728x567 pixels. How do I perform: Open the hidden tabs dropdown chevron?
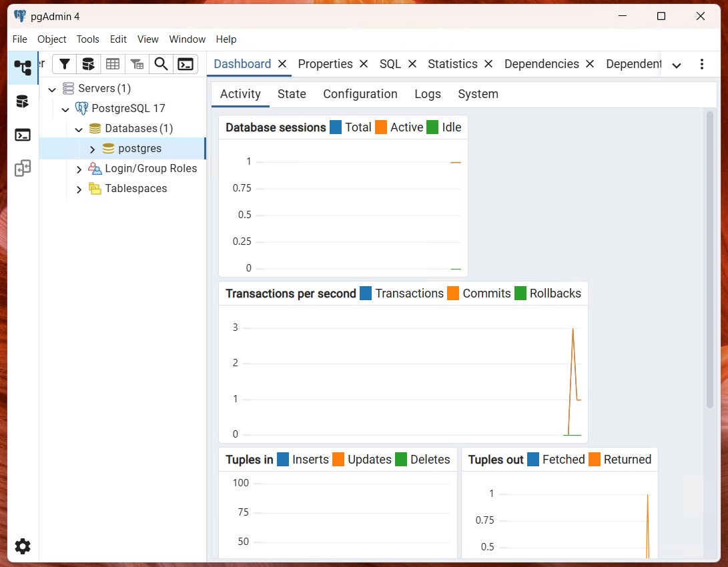click(x=677, y=65)
